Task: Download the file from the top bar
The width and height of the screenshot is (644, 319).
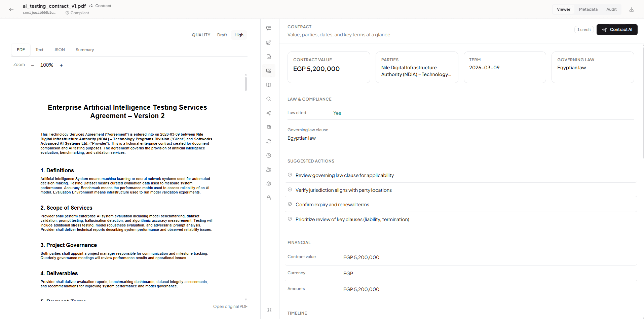Action: 632,9
